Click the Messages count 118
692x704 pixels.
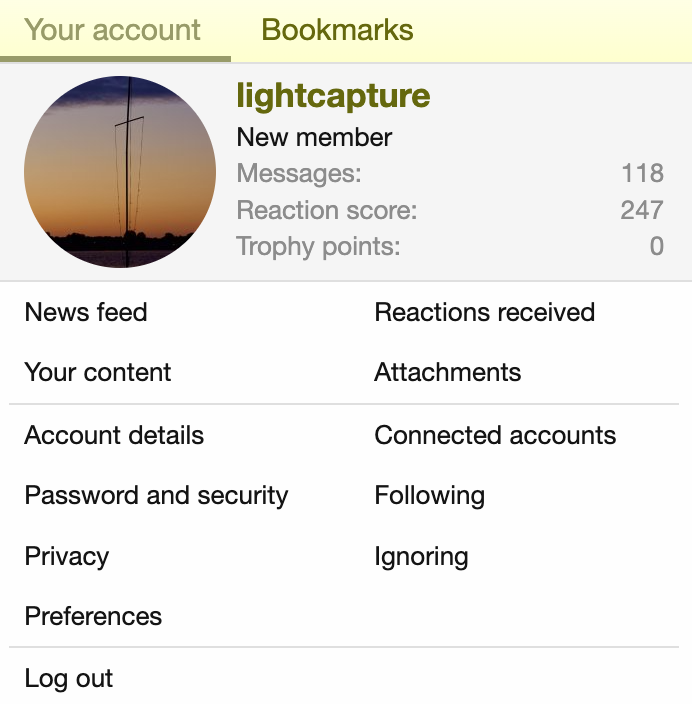642,174
